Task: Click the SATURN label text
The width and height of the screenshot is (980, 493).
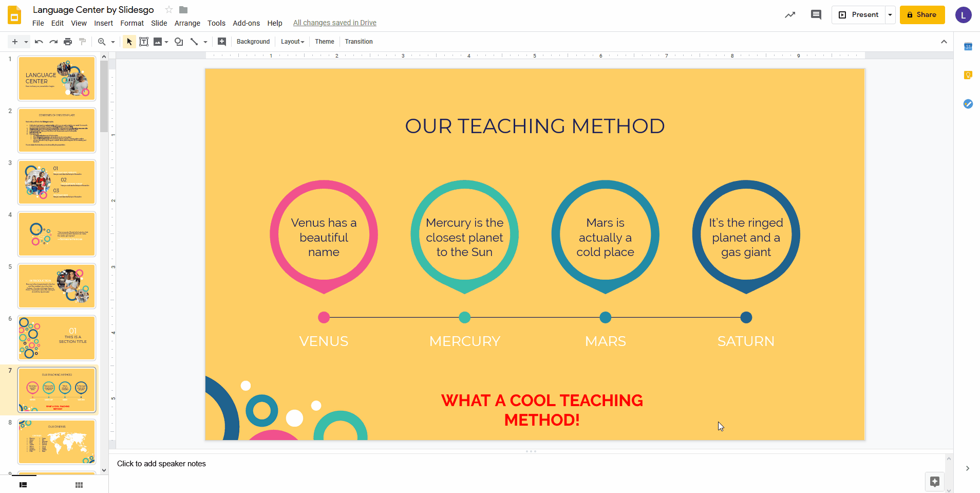Action: tap(746, 341)
